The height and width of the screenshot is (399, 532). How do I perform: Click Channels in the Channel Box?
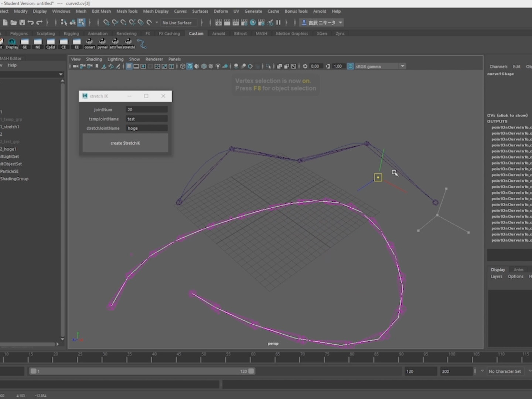tap(498, 67)
